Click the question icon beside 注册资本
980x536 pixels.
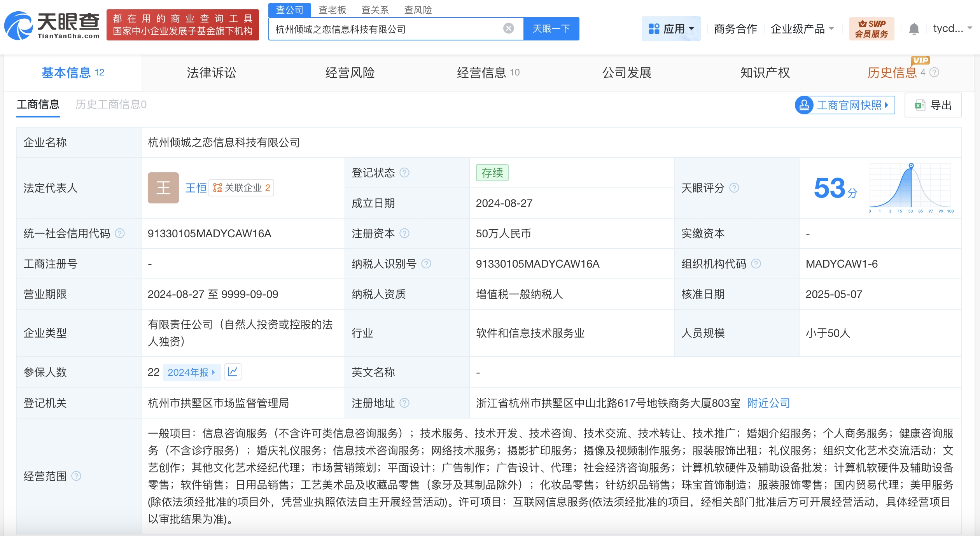tap(406, 233)
